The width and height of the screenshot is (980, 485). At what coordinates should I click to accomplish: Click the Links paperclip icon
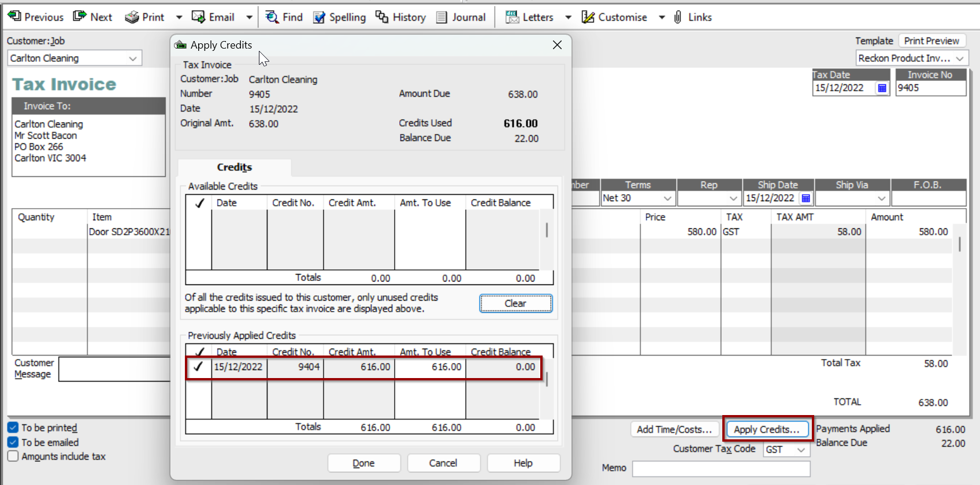[678, 17]
